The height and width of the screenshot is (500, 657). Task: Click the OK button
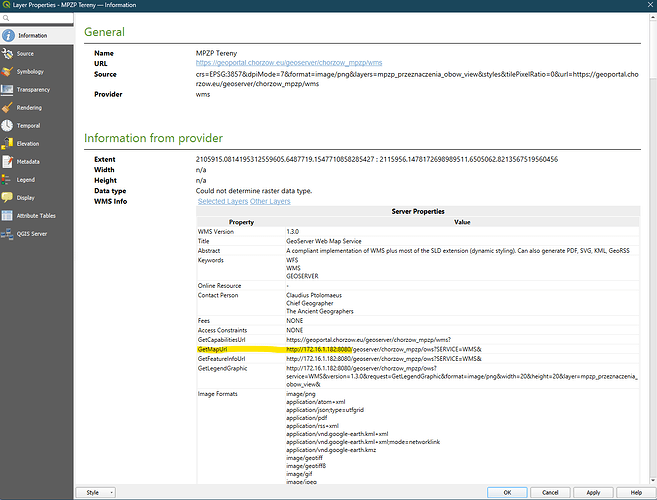tap(508, 492)
